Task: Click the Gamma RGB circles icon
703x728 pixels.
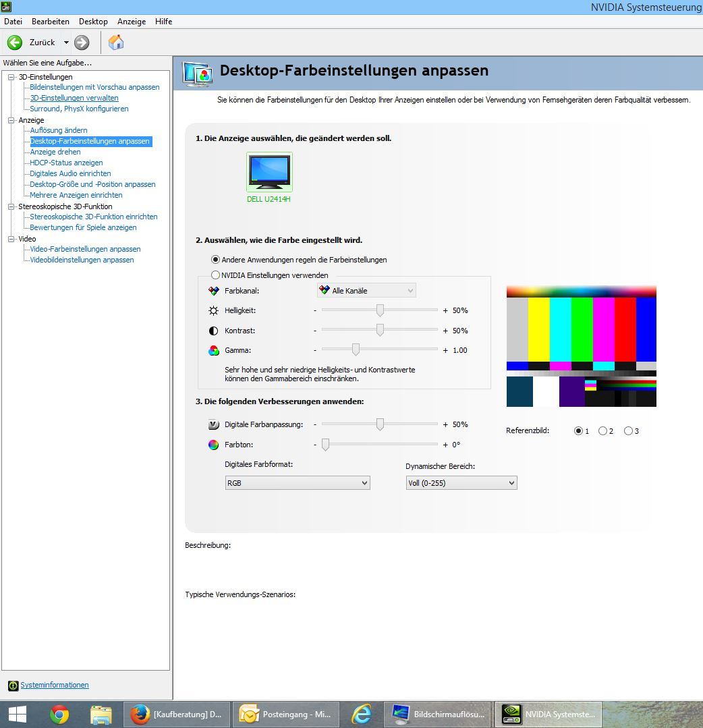Action: click(214, 351)
